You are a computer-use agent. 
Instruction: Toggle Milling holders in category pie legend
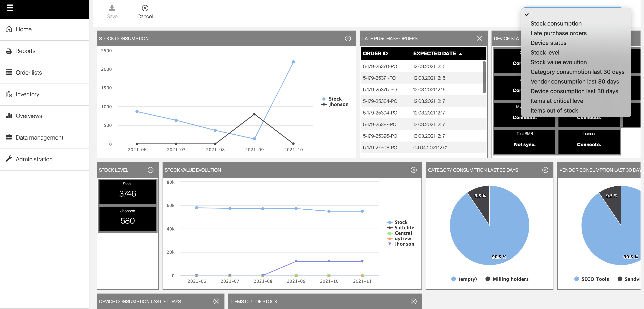point(510,279)
